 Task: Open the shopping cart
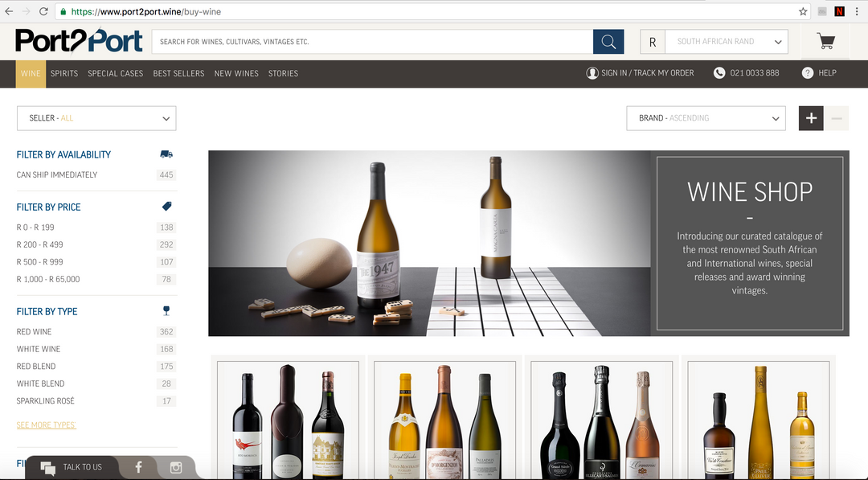point(825,41)
